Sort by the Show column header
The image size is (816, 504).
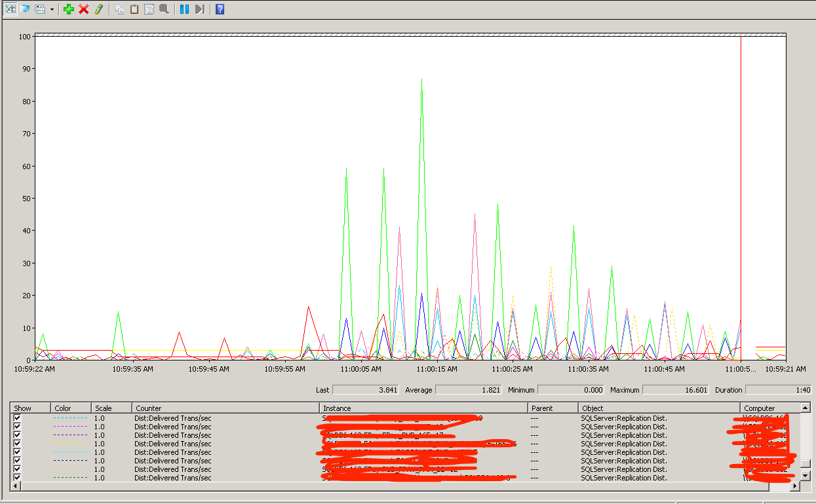click(x=30, y=408)
